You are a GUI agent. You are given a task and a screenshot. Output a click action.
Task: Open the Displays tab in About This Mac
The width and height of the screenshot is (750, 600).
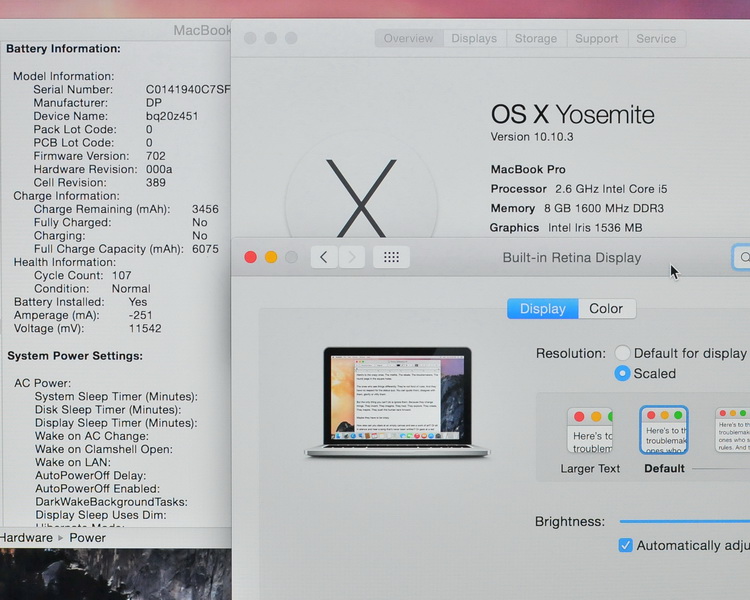tap(474, 38)
